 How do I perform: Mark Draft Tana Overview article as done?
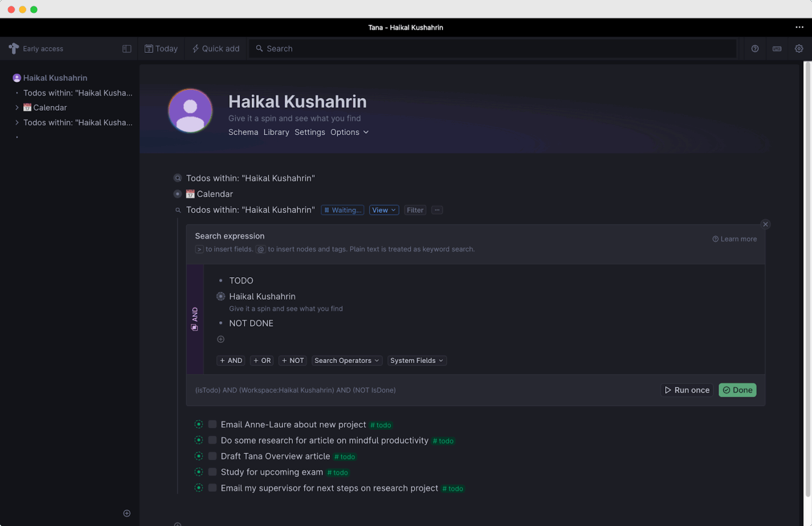[x=212, y=456]
